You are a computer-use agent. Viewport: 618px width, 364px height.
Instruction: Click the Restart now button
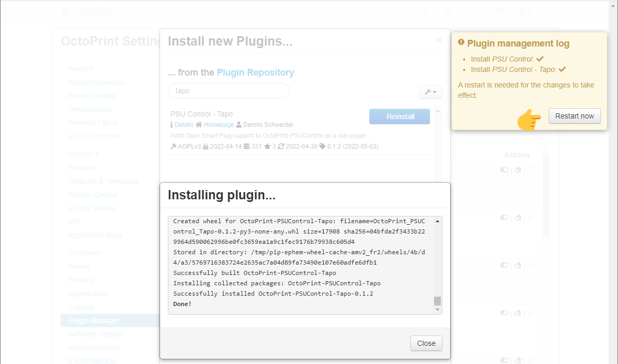574,116
